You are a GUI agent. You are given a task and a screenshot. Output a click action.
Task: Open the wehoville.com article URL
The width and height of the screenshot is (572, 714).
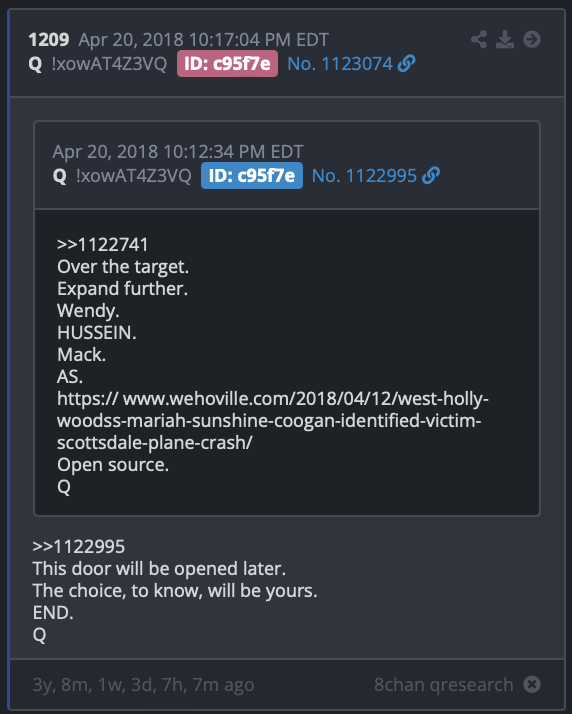coord(272,420)
